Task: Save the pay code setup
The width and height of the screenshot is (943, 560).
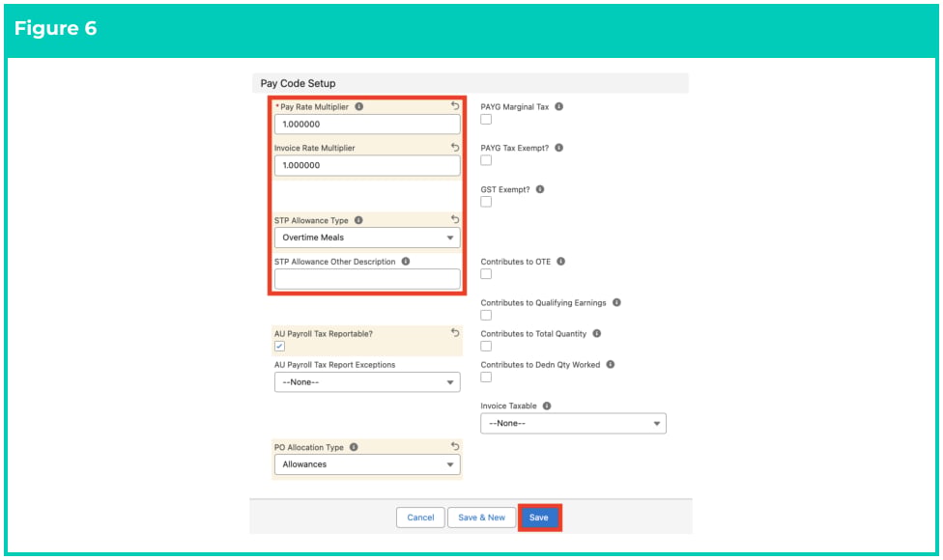Action: 539,518
